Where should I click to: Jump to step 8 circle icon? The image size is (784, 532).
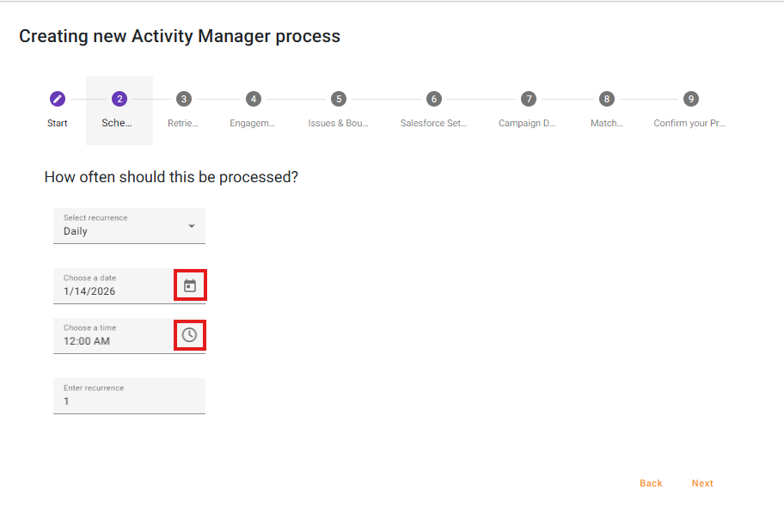tap(607, 99)
